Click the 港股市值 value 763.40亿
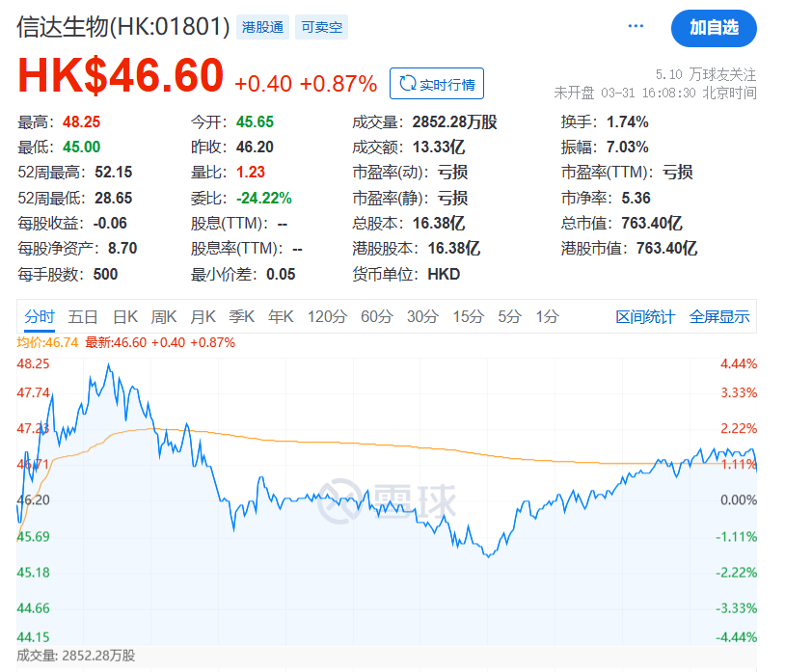Screen dimensions: 785x672 pyautogui.click(x=666, y=248)
